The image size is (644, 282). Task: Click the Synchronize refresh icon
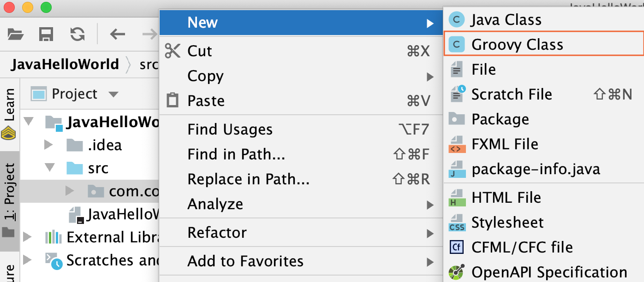(x=77, y=34)
